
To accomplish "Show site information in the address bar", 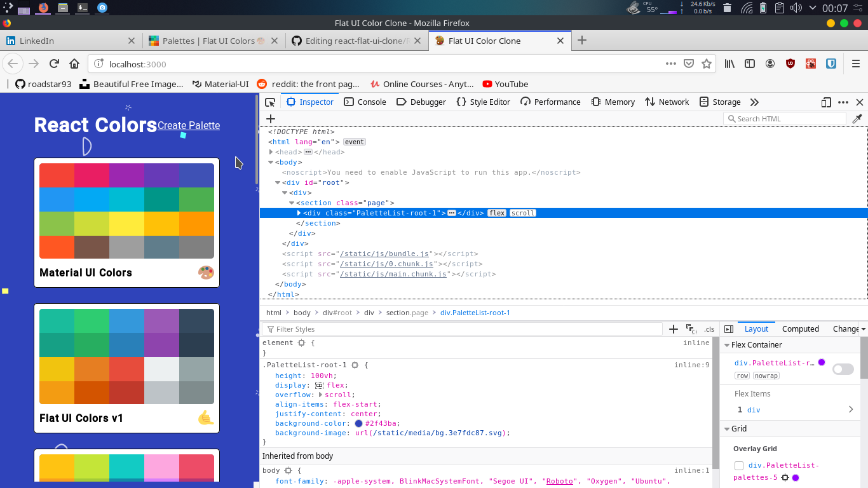I will 98,64.
